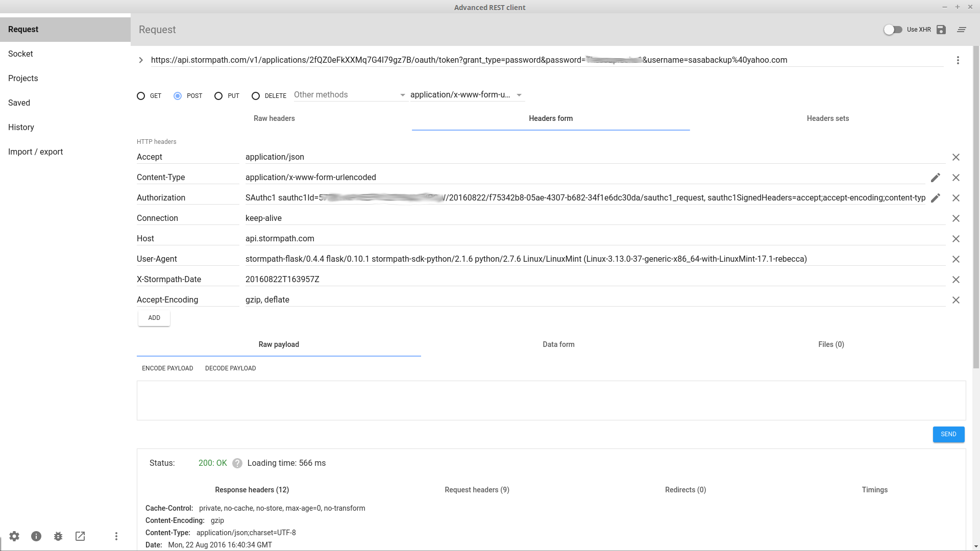
Task: Show the Response headers (12) tab
Action: [252, 490]
